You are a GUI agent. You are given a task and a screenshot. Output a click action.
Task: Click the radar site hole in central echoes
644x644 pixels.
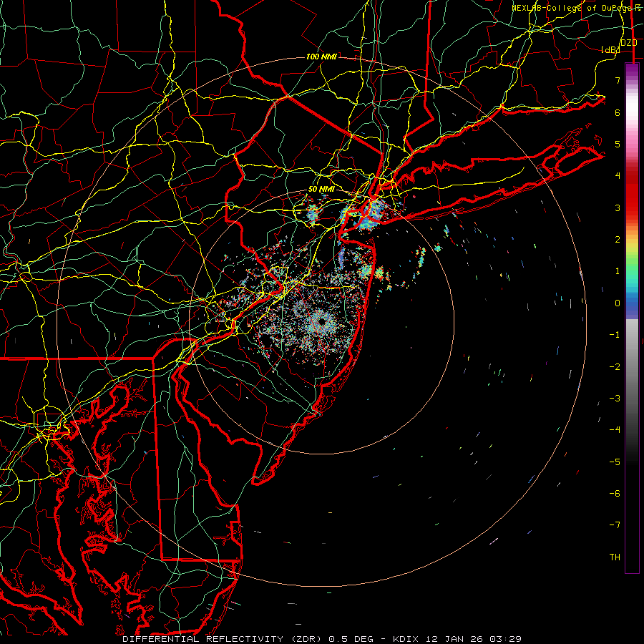coord(321,323)
